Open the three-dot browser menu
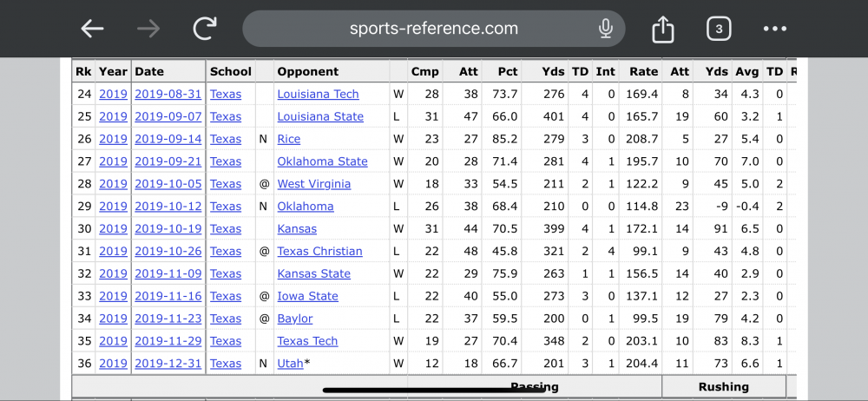This screenshot has height=401, width=868. pyautogui.click(x=774, y=29)
